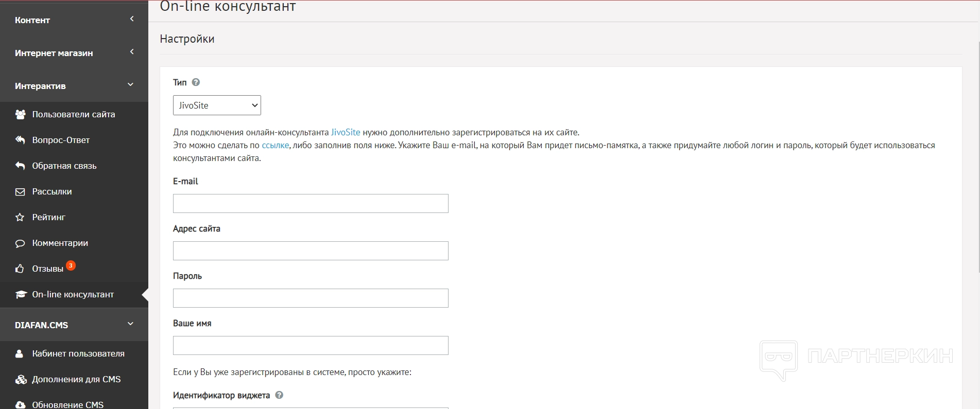Click help icon beside Идентификатор виджета
980x409 pixels.
279,395
